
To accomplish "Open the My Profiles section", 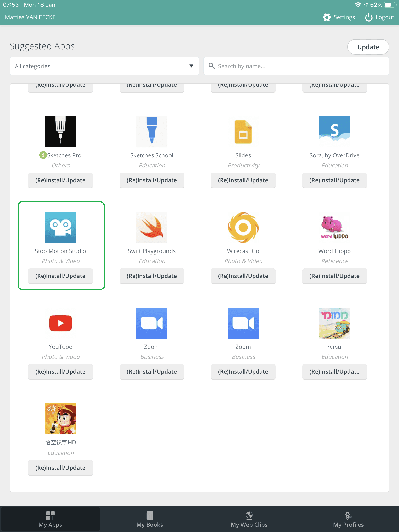I will (348, 519).
